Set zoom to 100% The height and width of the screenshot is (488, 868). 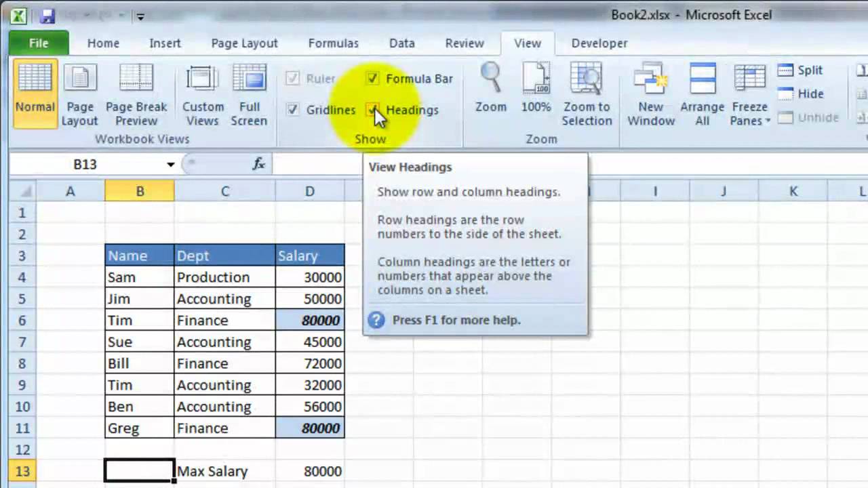tap(536, 88)
